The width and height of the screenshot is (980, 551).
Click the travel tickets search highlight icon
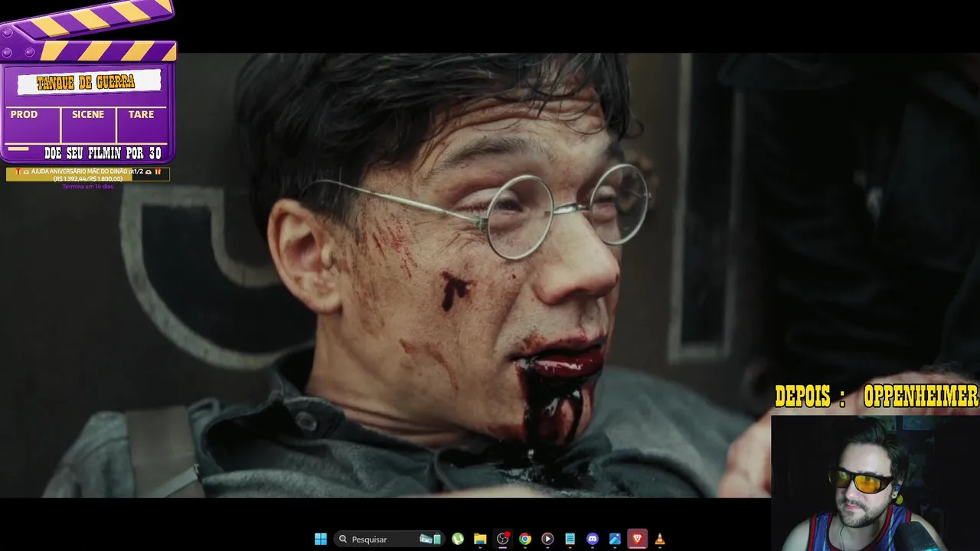[x=431, y=539]
